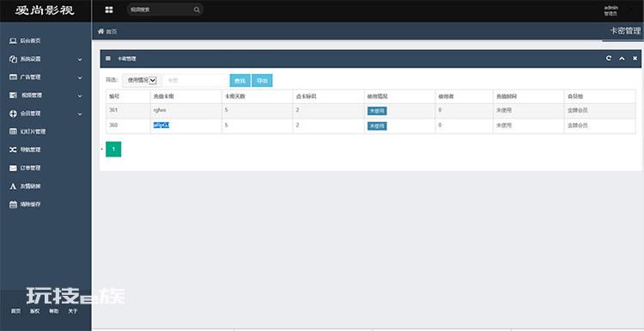Click the highlighted card key in row 360
Screen dimensions: 644x331
coord(161,125)
